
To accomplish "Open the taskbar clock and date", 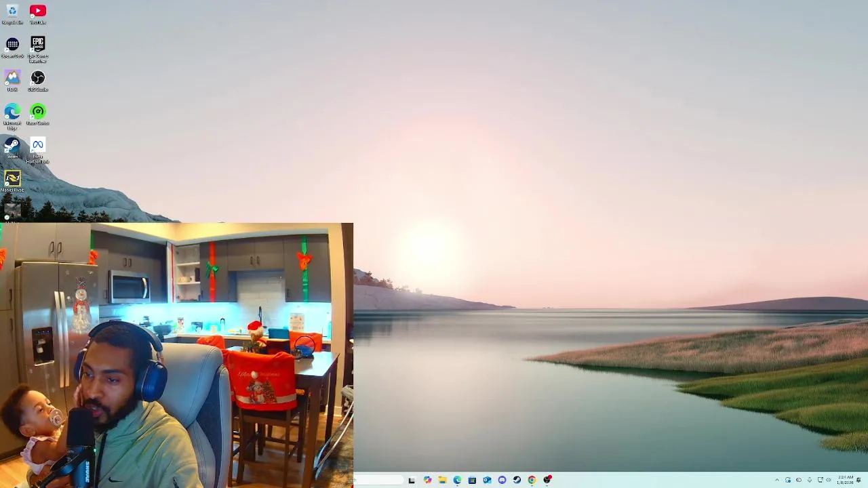I will 845,480.
